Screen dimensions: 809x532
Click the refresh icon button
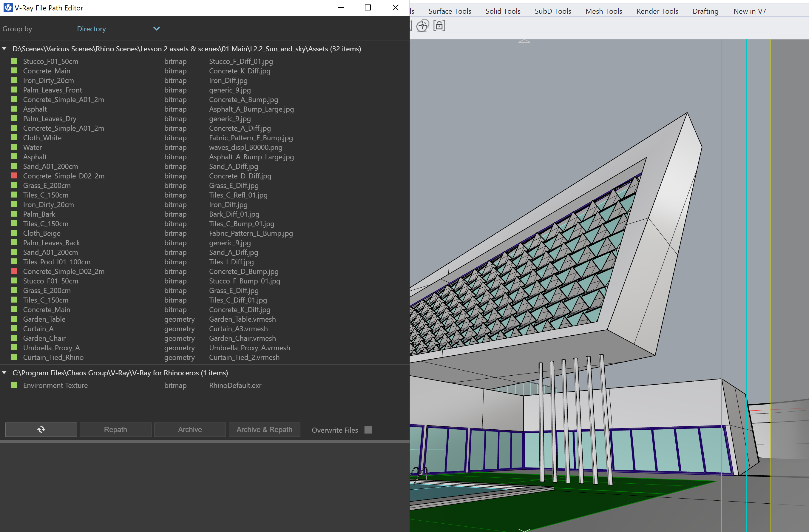pyautogui.click(x=41, y=429)
